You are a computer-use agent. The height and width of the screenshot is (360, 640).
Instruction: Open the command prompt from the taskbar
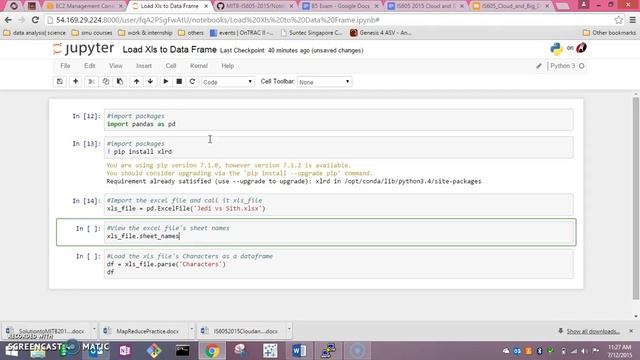(182, 351)
